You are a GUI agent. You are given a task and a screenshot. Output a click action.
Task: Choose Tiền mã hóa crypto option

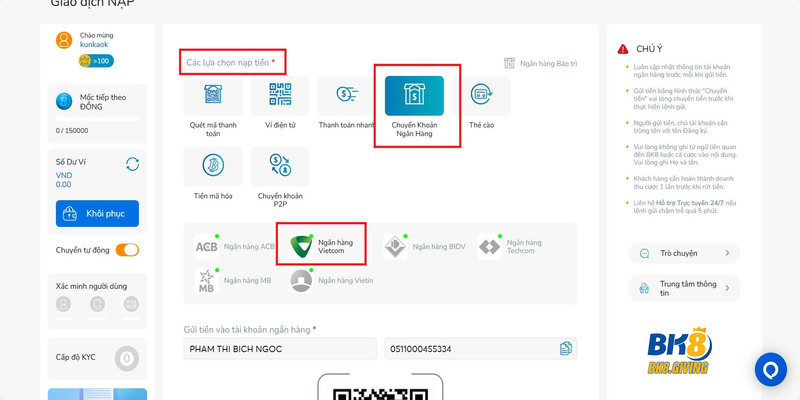coord(213,166)
